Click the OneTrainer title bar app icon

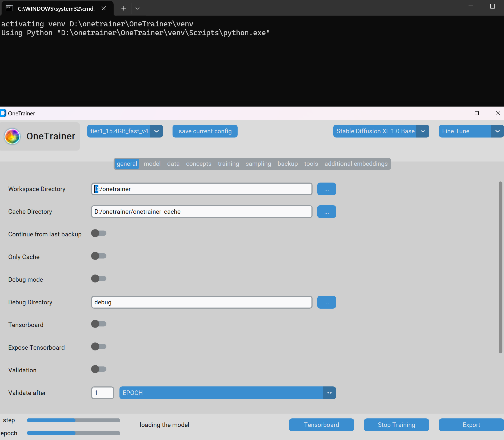(x=3, y=113)
